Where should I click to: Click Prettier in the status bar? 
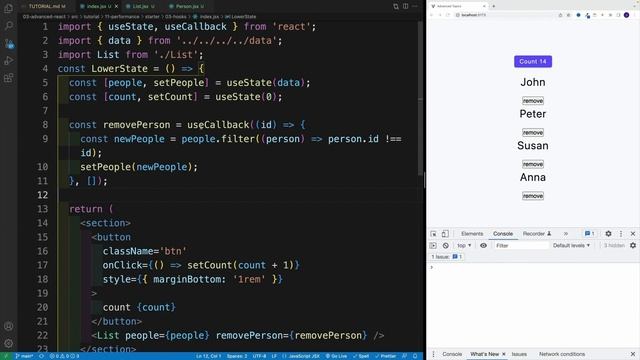386,356
